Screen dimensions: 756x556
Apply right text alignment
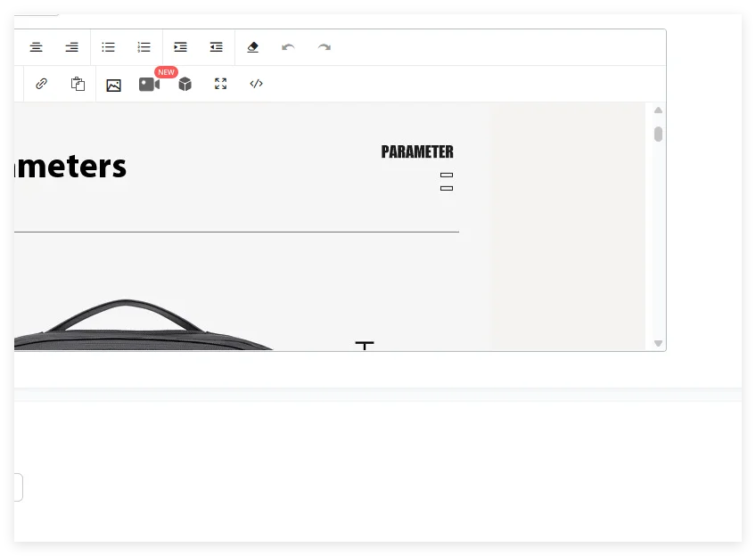[72, 47]
